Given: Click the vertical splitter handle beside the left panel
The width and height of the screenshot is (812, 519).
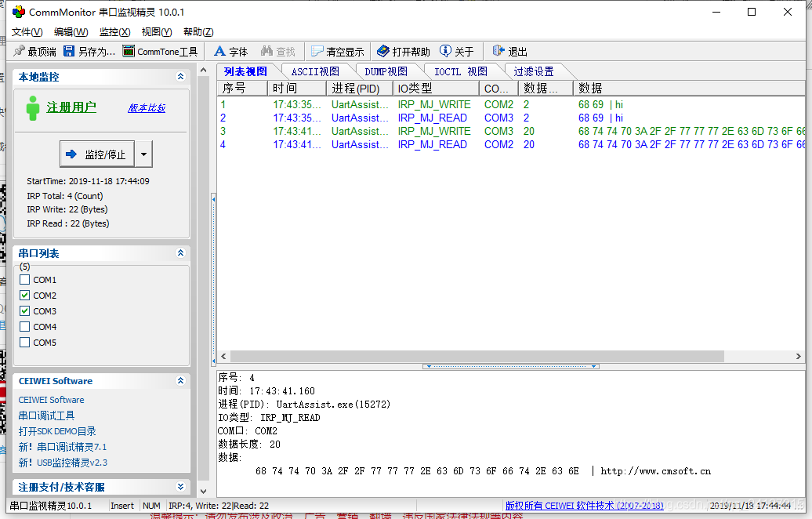Looking at the screenshot, I should [213, 280].
